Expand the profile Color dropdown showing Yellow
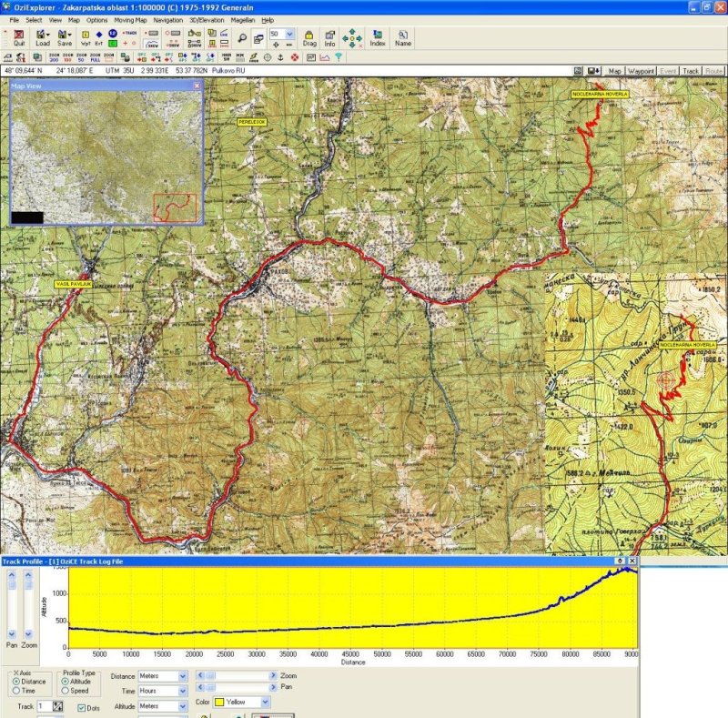 (264, 703)
